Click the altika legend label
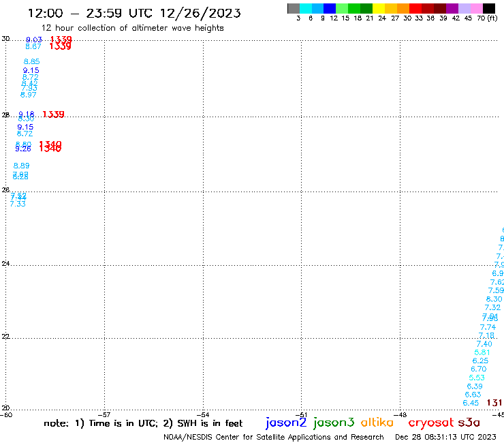This screenshot has height=443, width=504. [377, 423]
